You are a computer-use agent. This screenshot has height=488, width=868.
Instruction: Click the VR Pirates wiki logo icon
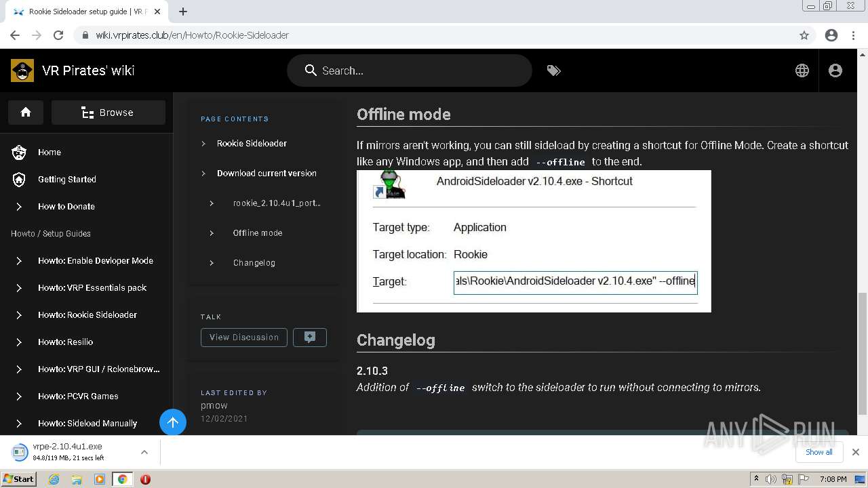tap(22, 70)
